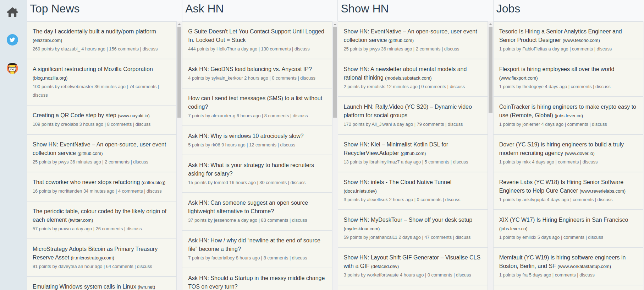Open 'Flexport is hiring employees all over the world'

557,69
